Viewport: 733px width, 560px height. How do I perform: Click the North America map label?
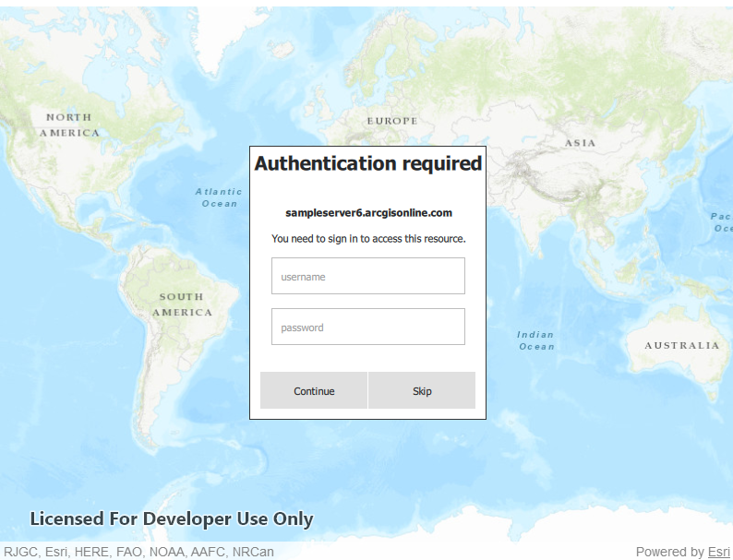point(69,125)
